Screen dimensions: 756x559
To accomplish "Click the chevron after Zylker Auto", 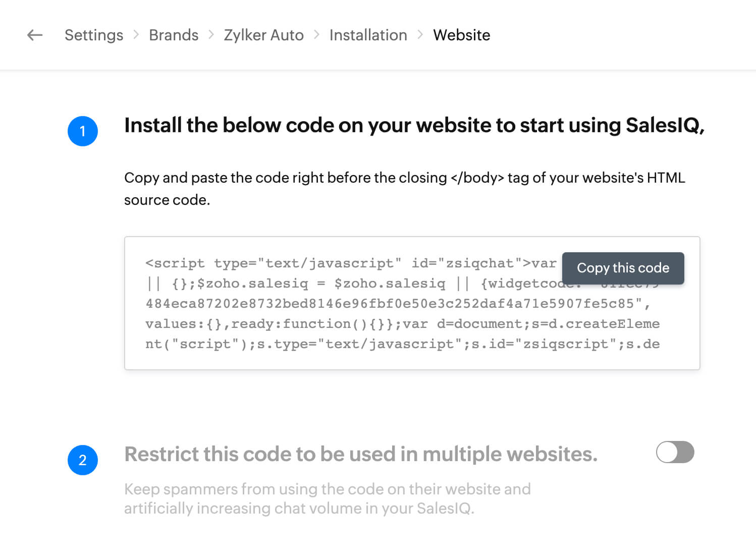I will (317, 35).
